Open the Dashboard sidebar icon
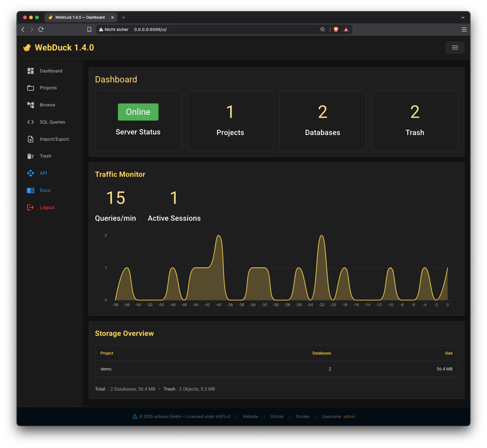The image size is (487, 448). 30,71
